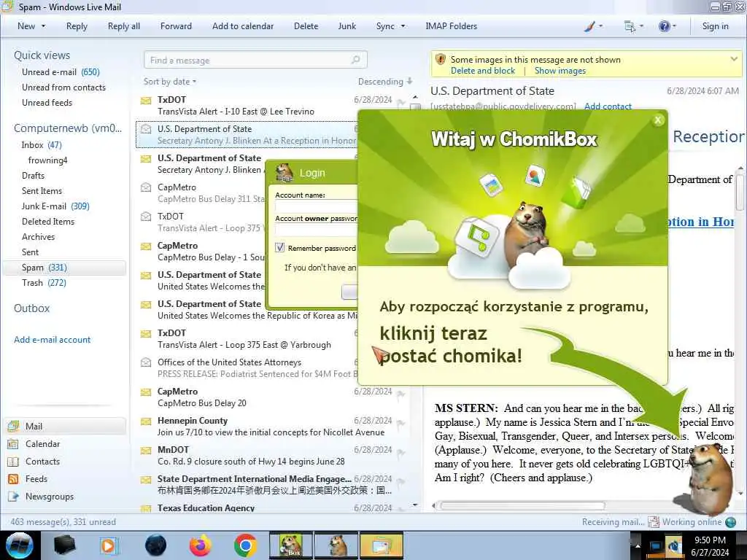
Task: Click the Show images link
Action: tap(560, 71)
